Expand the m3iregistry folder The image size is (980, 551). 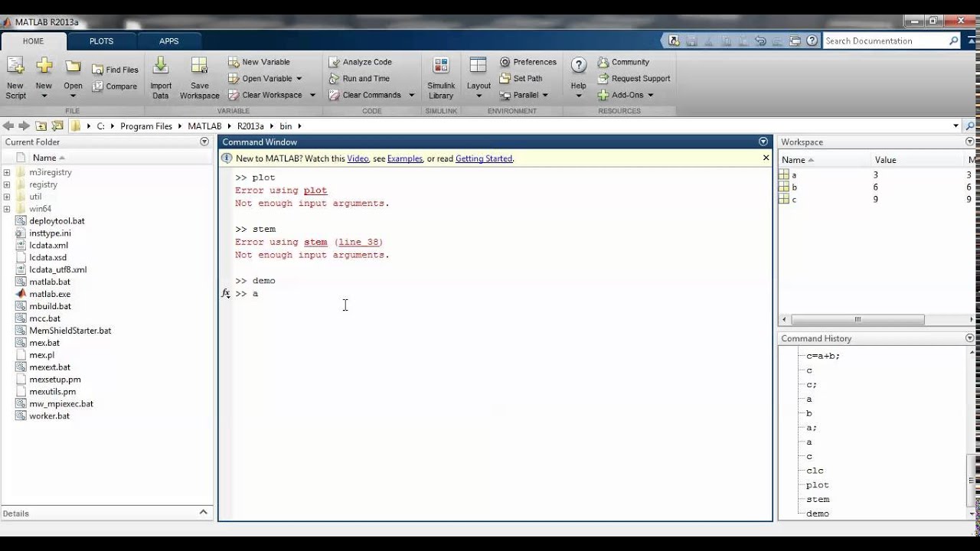tap(7, 172)
